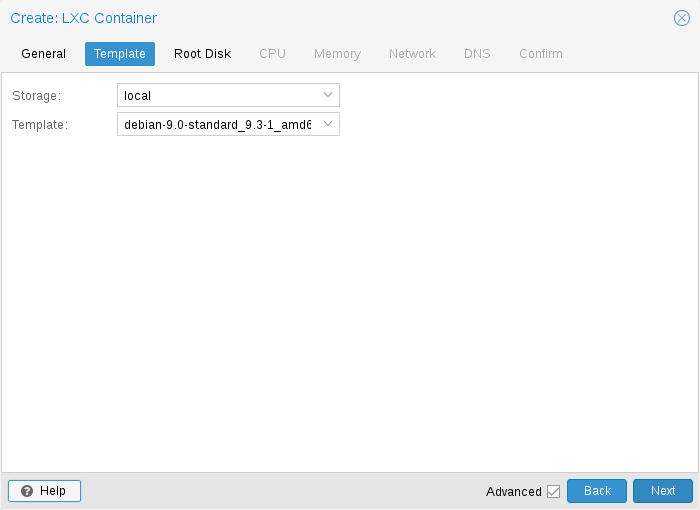700x510 pixels.
Task: Click inside the Storage field showing local
Action: point(217,95)
